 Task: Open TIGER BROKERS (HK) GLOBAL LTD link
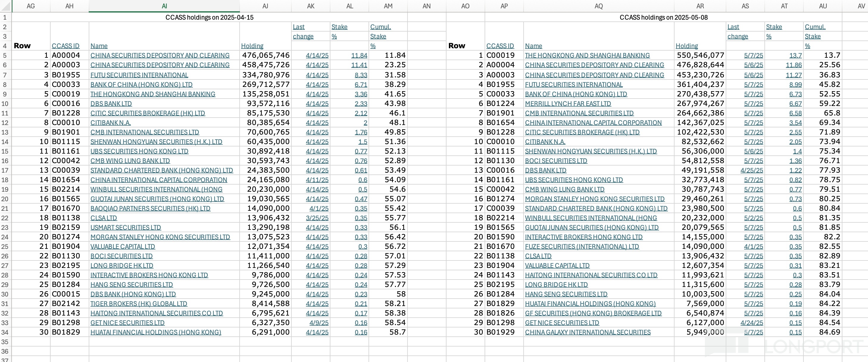click(138, 304)
